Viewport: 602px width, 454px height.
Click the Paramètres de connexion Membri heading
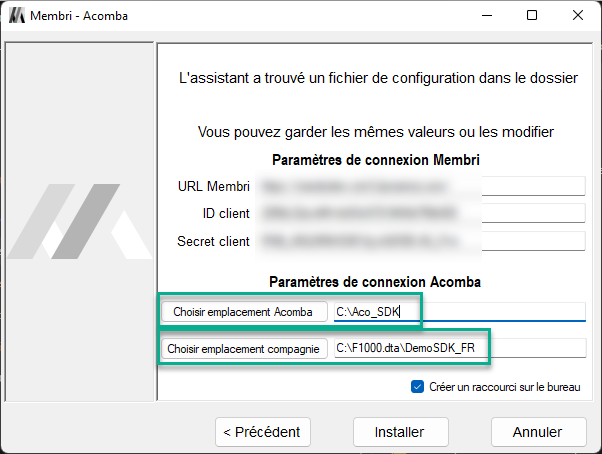[375, 159]
